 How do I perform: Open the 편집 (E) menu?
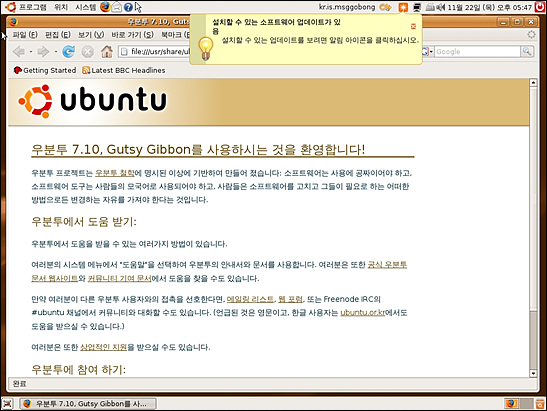point(58,35)
